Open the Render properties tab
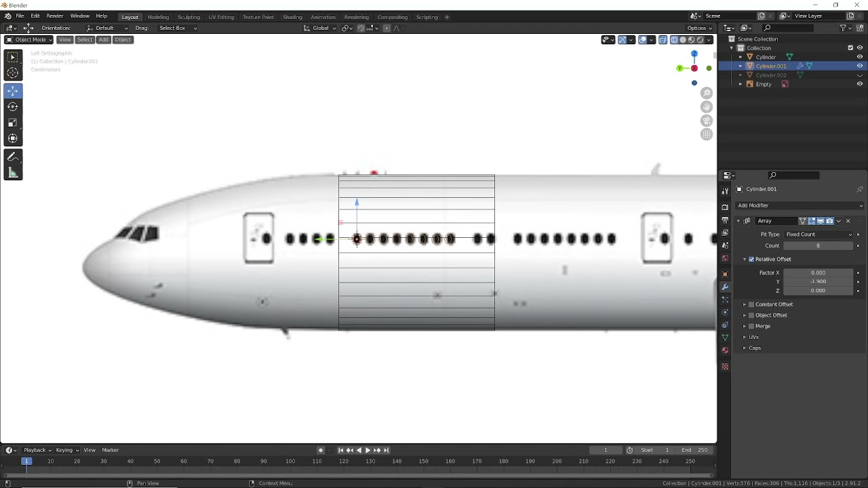Screen dimensions: 868x488 (725, 207)
